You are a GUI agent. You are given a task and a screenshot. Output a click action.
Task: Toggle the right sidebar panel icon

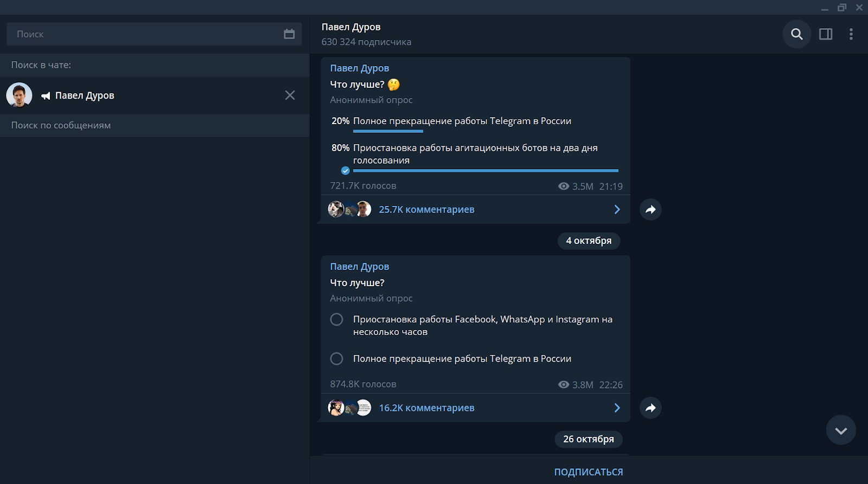click(826, 34)
